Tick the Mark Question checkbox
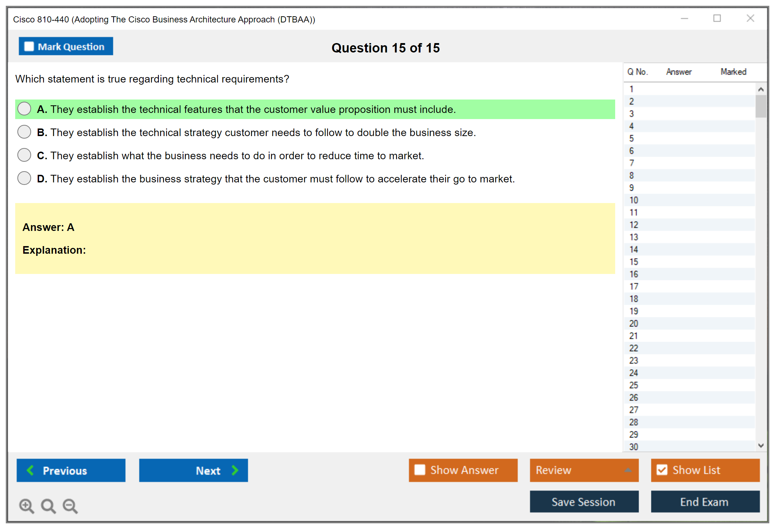 pyautogui.click(x=29, y=46)
